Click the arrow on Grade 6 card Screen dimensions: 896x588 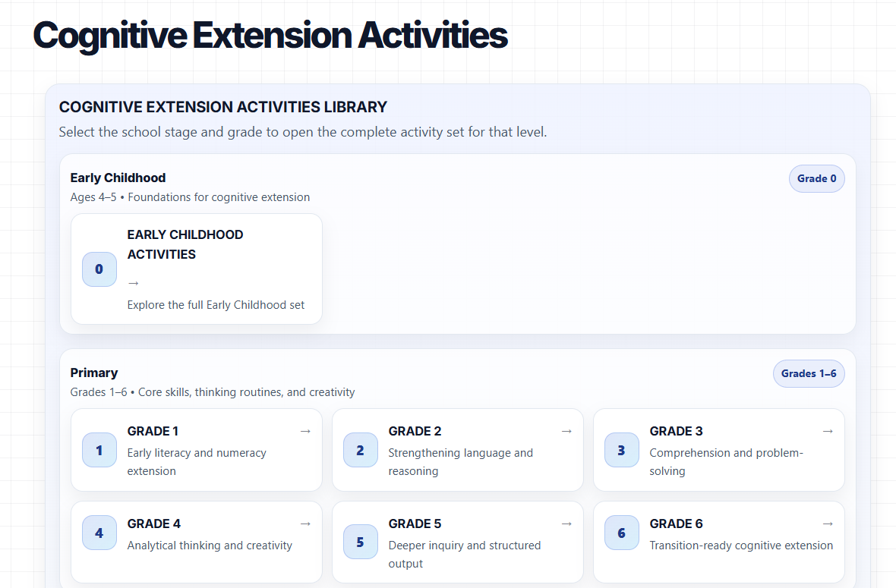[x=828, y=524]
